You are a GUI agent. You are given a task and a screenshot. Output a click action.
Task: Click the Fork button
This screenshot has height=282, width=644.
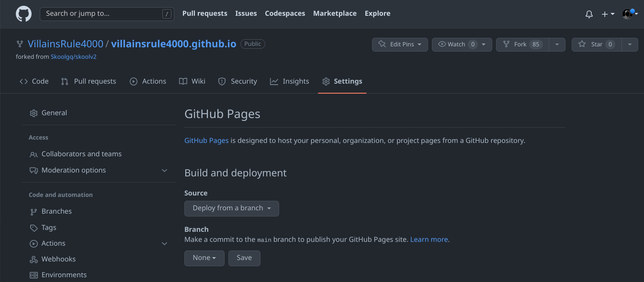click(x=522, y=44)
